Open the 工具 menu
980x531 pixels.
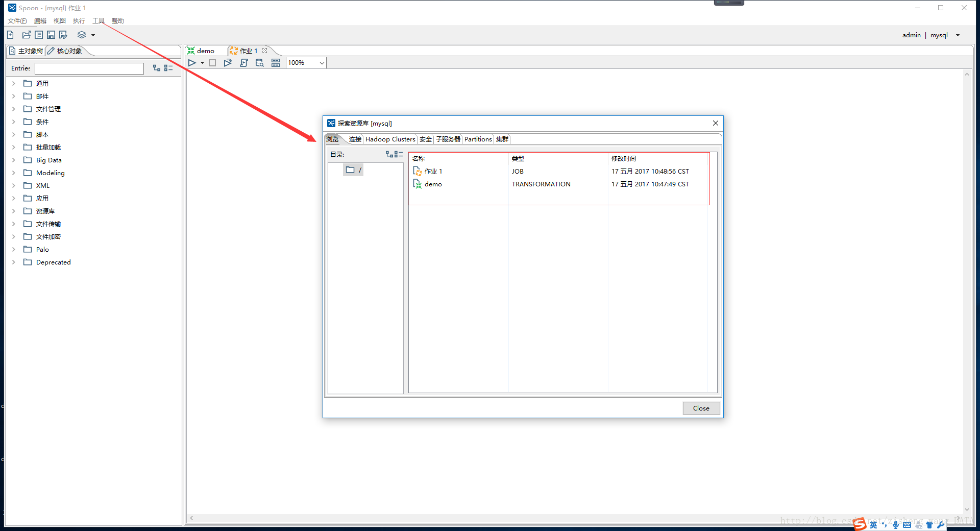point(99,21)
